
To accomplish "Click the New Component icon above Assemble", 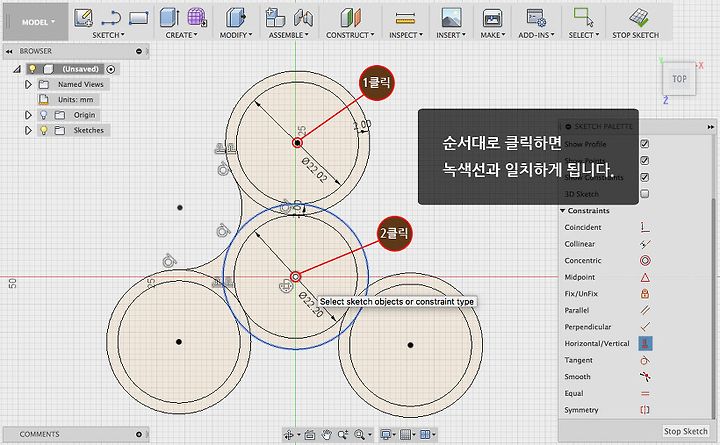I will (x=275, y=17).
